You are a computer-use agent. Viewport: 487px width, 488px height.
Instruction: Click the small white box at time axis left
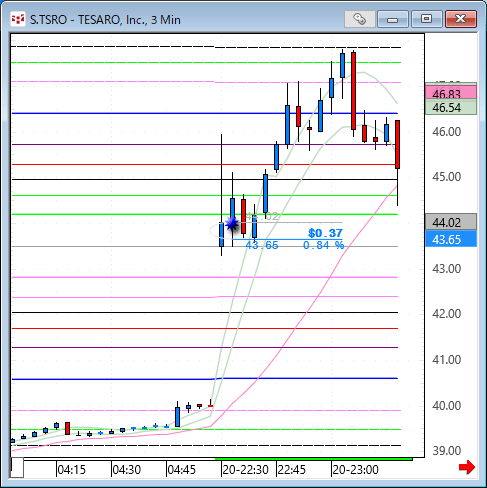click(x=17, y=467)
